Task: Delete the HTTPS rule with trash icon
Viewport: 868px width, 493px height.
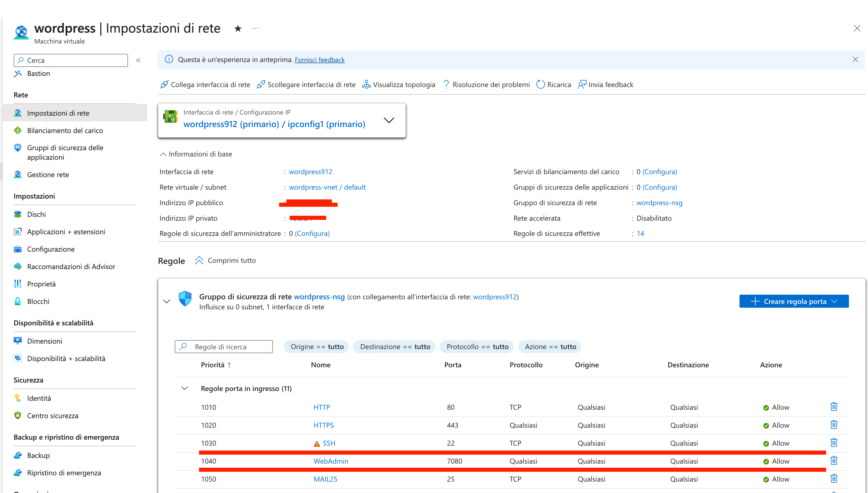Action: click(x=834, y=425)
